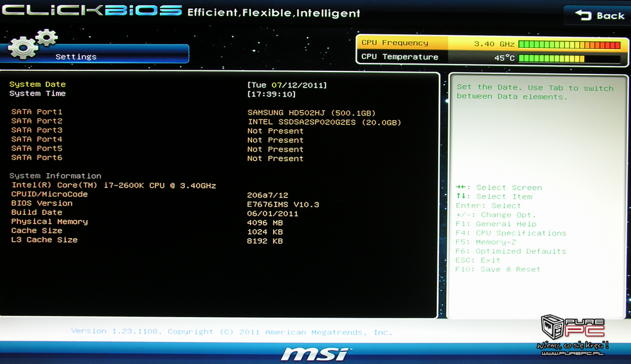Click F1: General Help hint
The width and height of the screenshot is (631, 364).
[x=496, y=224]
